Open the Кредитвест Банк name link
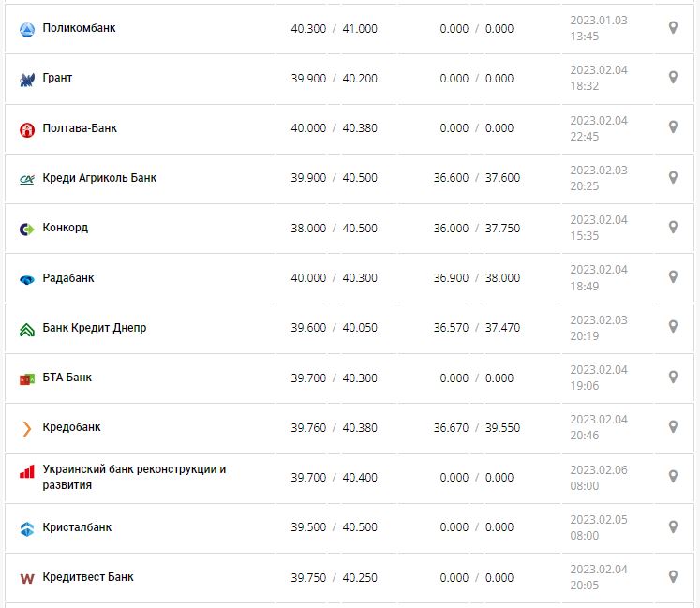The image size is (700, 608). (88, 577)
